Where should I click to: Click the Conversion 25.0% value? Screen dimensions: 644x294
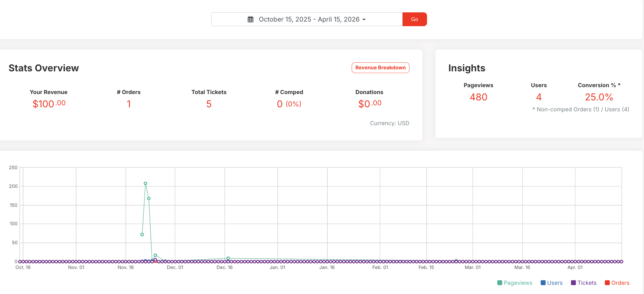pyautogui.click(x=599, y=97)
